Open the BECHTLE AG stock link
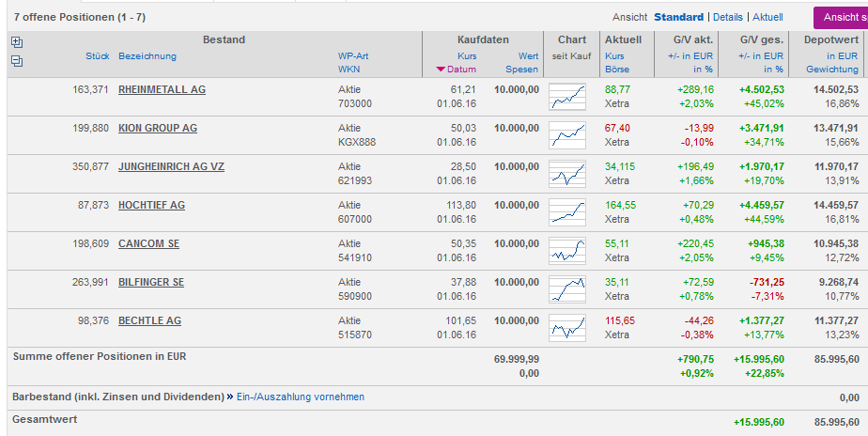 click(149, 320)
